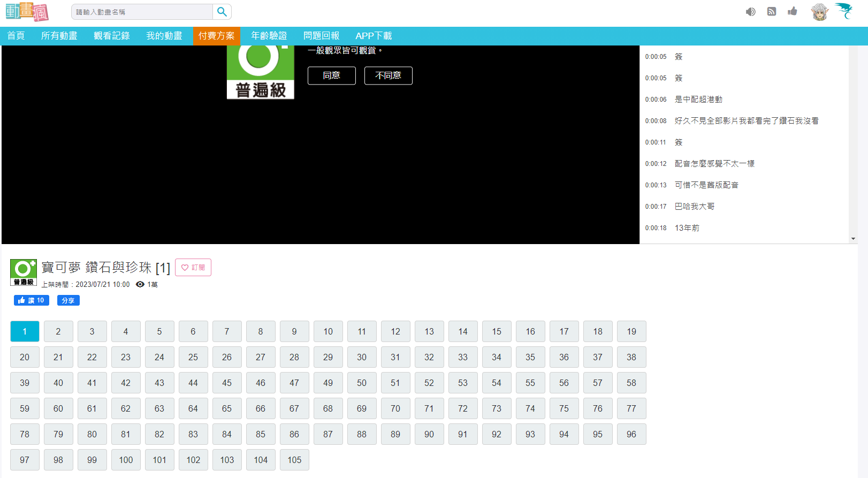868x478 pixels.
Task: Click the green 普遍級 rating badge beside title
Action: pyautogui.click(x=24, y=272)
